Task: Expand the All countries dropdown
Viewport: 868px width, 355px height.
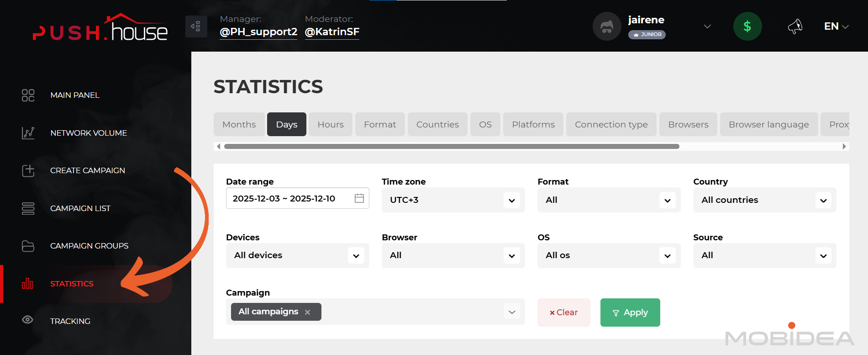Action: pyautogui.click(x=823, y=200)
